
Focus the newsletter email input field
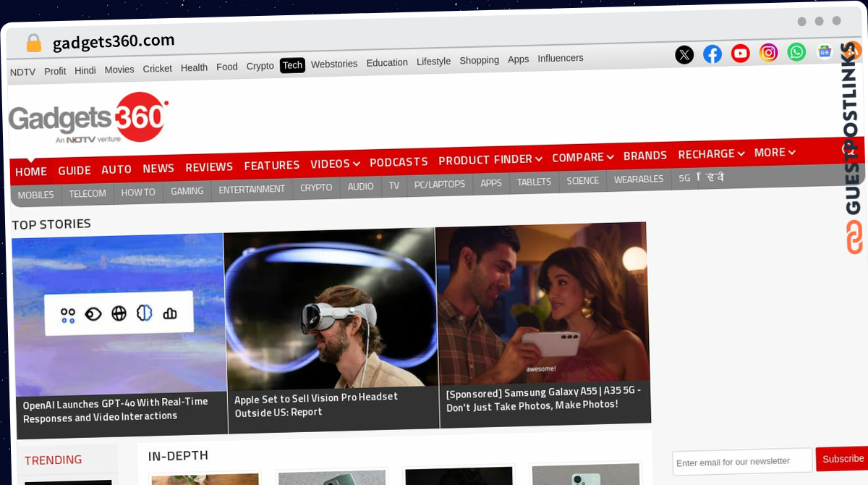click(742, 461)
